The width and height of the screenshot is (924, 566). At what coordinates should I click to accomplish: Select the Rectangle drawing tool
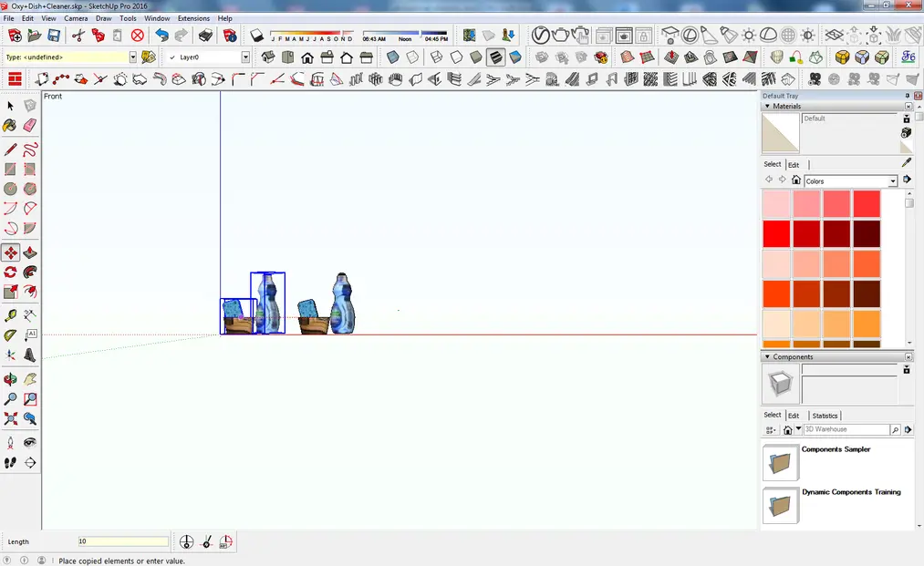pyautogui.click(x=10, y=169)
